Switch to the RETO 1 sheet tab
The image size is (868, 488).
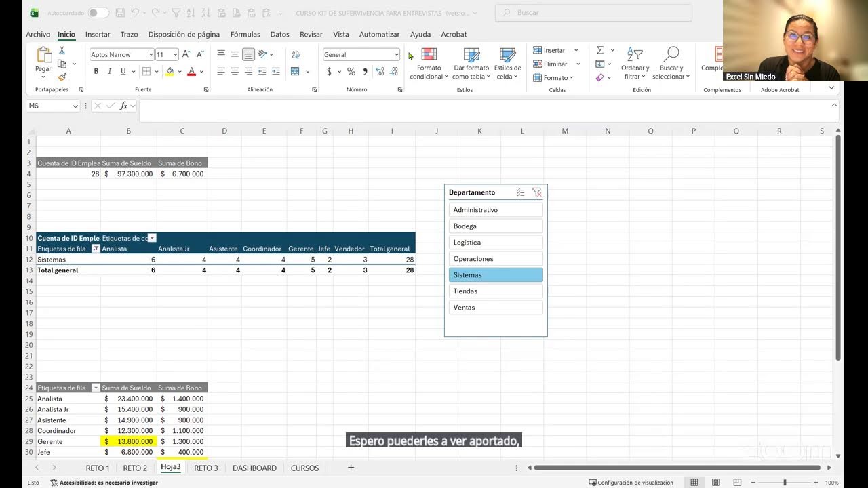coord(97,468)
